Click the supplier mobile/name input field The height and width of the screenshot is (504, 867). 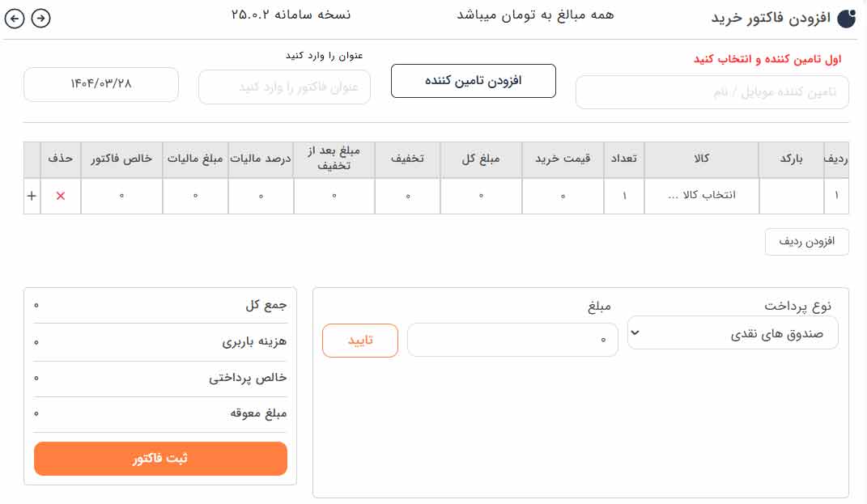coord(712,92)
